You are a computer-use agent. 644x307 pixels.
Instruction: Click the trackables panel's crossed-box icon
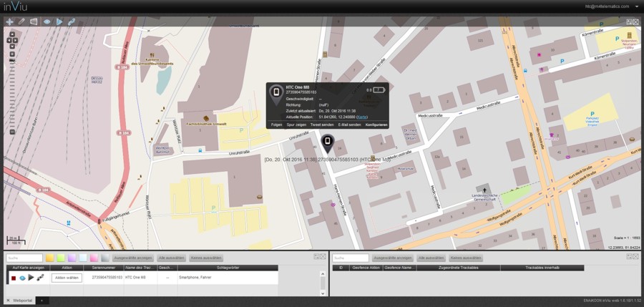click(x=323, y=256)
